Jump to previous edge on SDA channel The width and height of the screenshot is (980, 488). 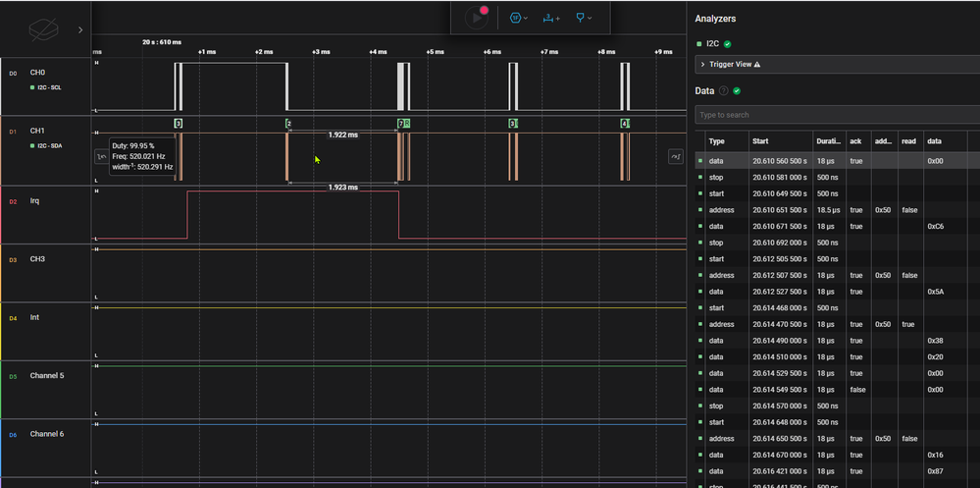coord(101,156)
